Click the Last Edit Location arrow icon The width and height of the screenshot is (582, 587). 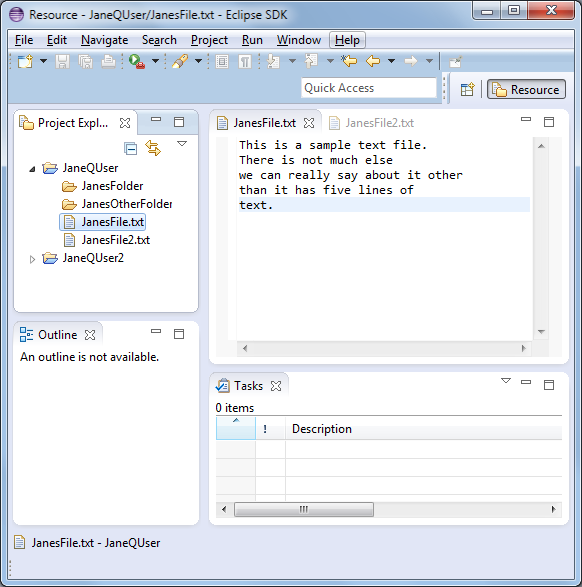pos(349,61)
